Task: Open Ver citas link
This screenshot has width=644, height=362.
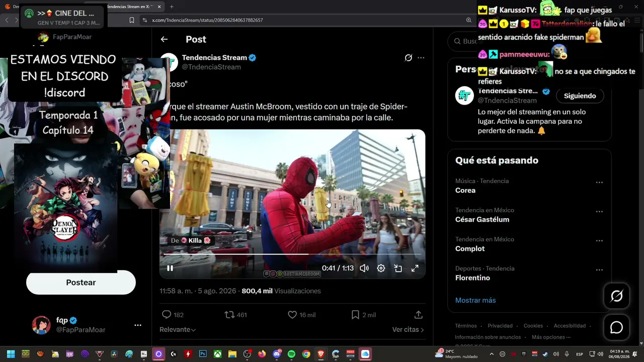Action: [408, 330]
